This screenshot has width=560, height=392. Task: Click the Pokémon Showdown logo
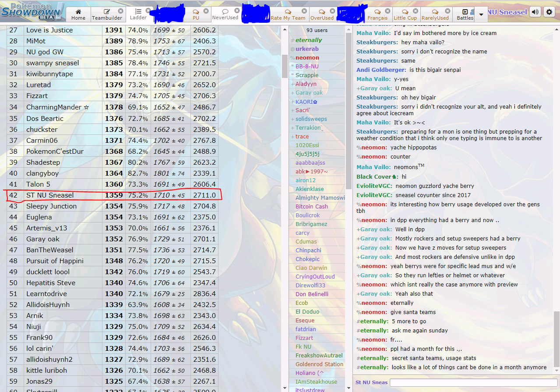[x=33, y=11]
